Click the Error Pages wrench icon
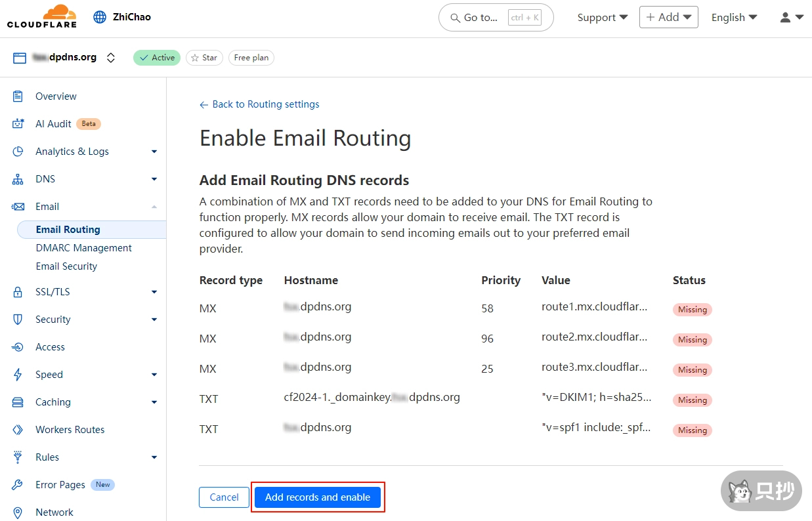 [18, 485]
